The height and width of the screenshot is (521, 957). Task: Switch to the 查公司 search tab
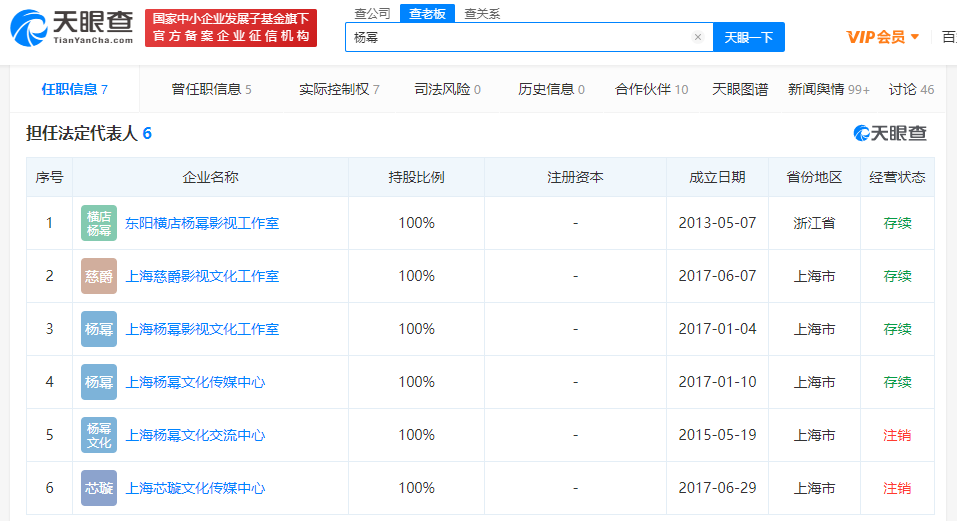[372, 13]
